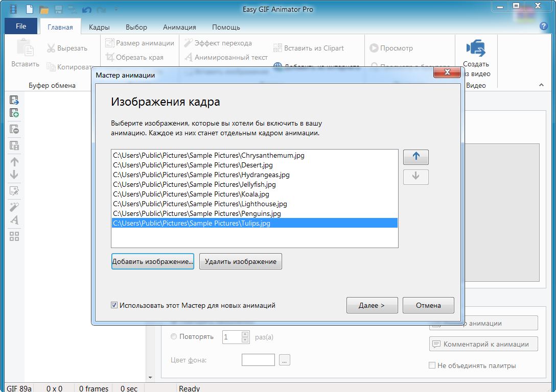Click the edit image icon in left sidebar
Screen dimensions: 556x392
point(14,191)
